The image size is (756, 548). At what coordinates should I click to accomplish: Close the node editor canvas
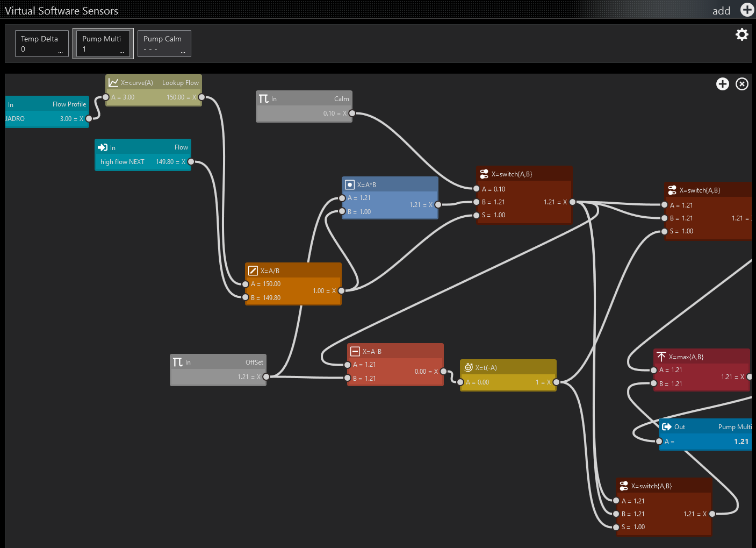(741, 84)
